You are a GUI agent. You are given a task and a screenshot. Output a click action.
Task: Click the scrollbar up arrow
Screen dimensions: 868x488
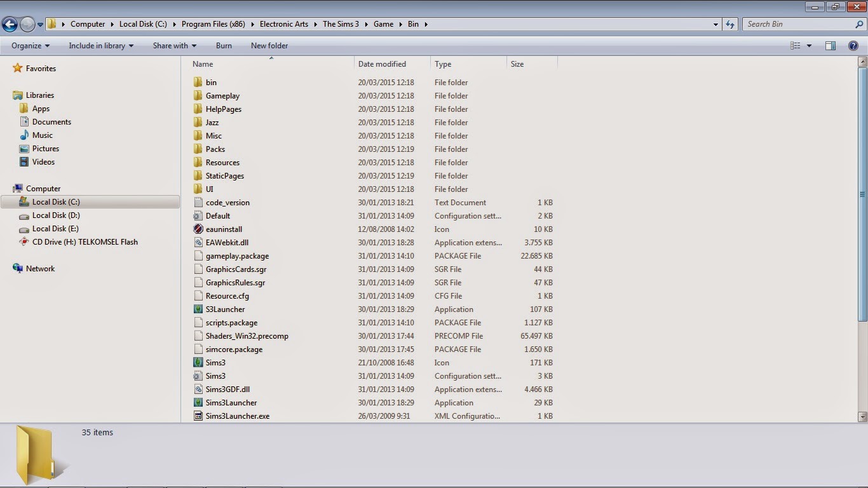click(x=862, y=62)
